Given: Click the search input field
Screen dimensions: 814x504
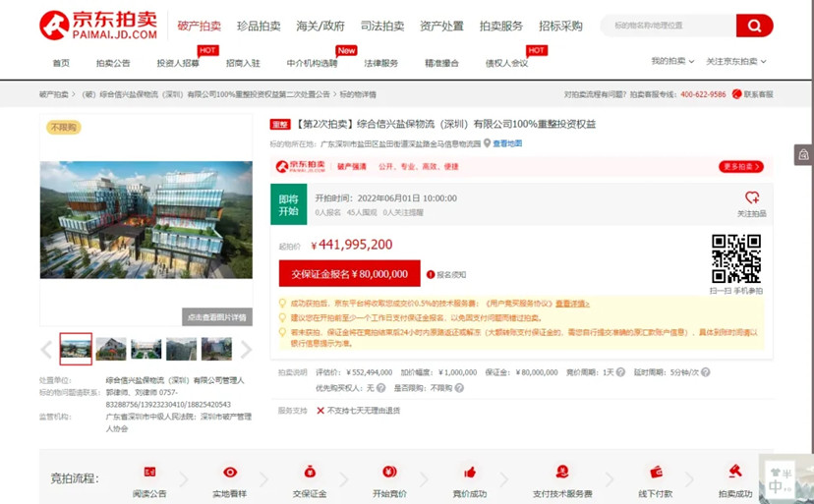Looking at the screenshot, I should (669, 26).
